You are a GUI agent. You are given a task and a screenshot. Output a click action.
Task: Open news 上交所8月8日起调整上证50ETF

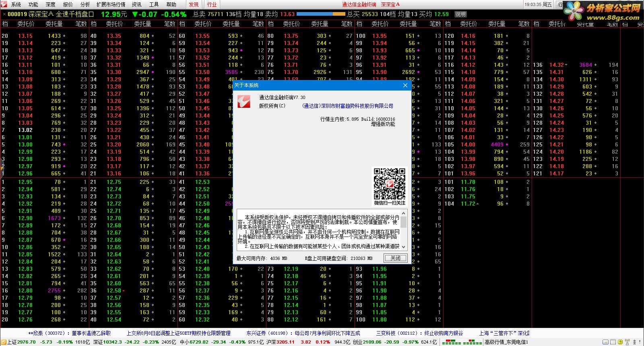point(178,333)
